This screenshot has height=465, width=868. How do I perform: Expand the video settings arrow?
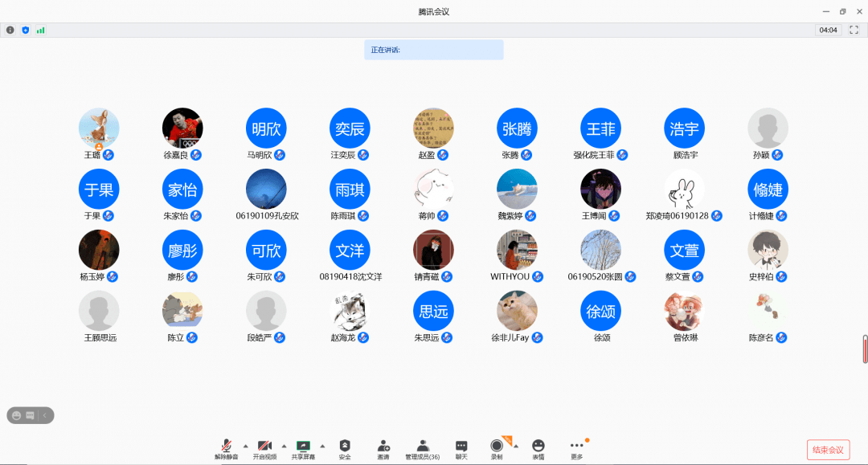coord(284,447)
